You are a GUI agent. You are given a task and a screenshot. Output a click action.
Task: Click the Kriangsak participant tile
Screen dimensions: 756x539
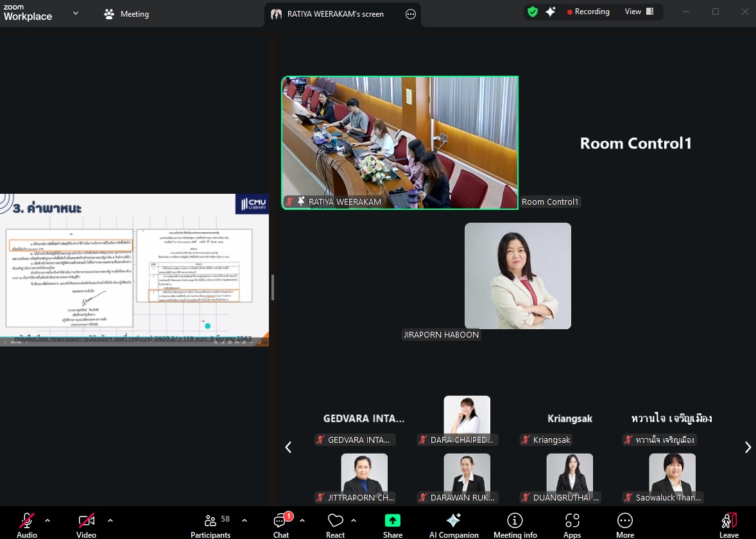[x=569, y=420]
